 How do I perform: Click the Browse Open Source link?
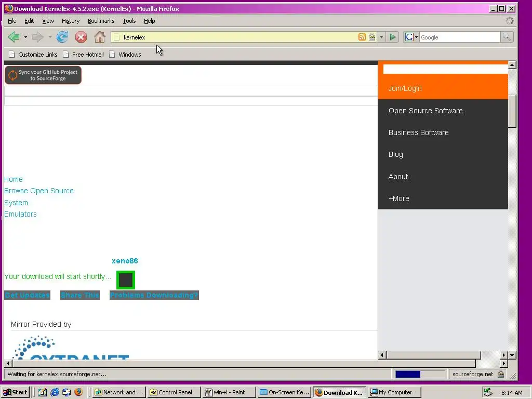coord(38,191)
